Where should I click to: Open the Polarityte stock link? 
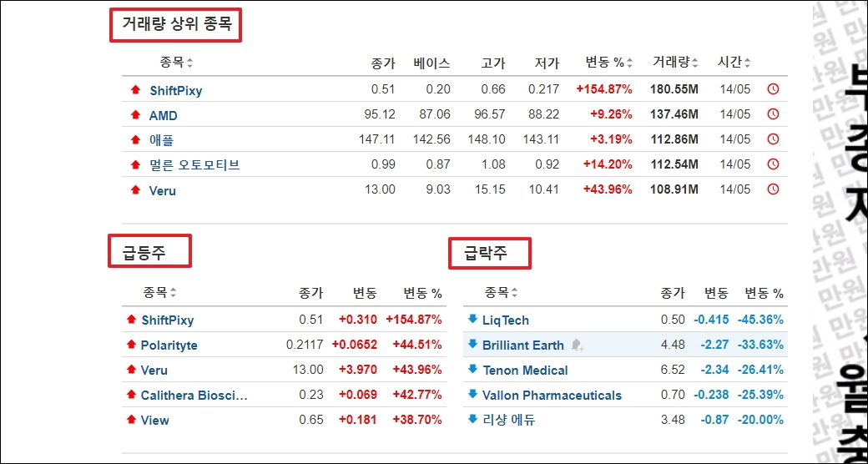click(x=169, y=345)
